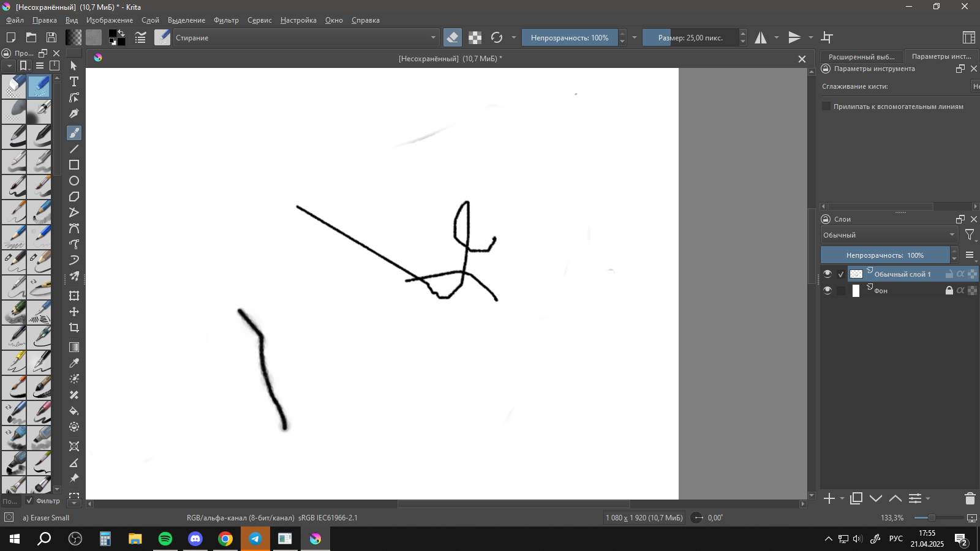Duplicate the current layer
This screenshot has height=551, width=980.
[856, 498]
